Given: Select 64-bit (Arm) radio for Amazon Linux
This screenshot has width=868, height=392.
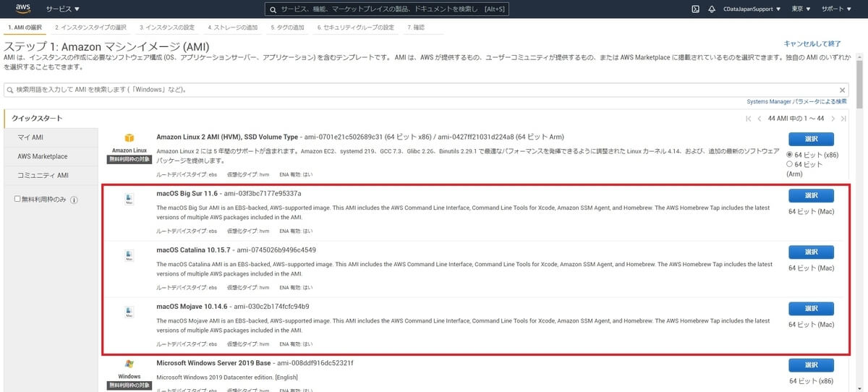Looking at the screenshot, I should click(790, 165).
